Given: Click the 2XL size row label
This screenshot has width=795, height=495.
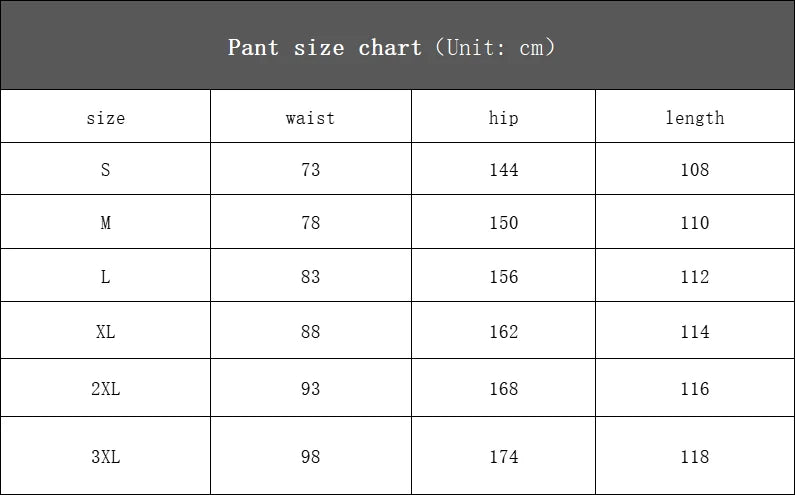Looking at the screenshot, I should [106, 389].
